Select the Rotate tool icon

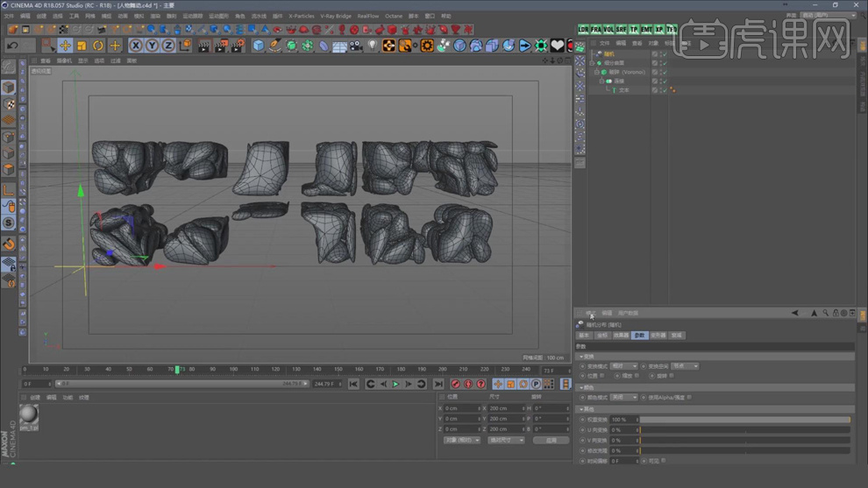98,46
